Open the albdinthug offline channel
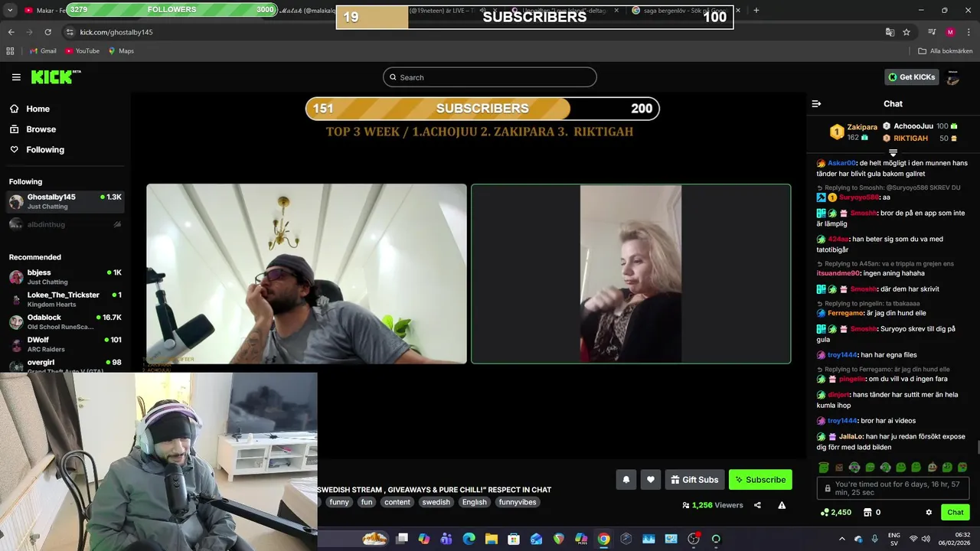Image resolution: width=980 pixels, height=551 pixels. pyautogui.click(x=65, y=224)
